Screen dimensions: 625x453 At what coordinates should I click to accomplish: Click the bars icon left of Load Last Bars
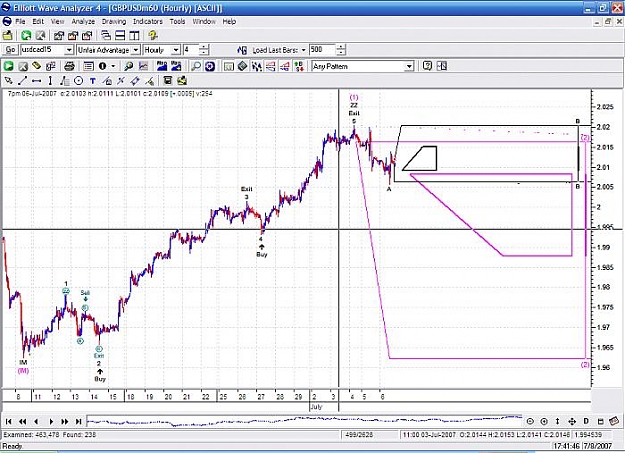click(x=242, y=50)
